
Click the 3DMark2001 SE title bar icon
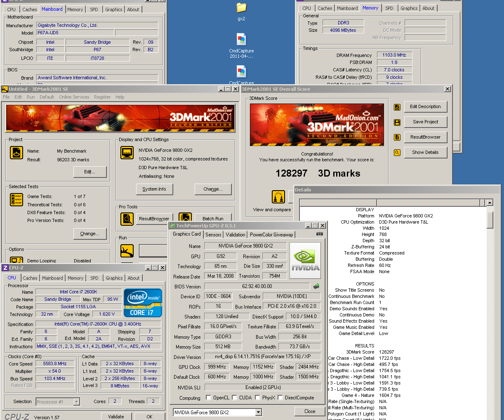coord(5,89)
